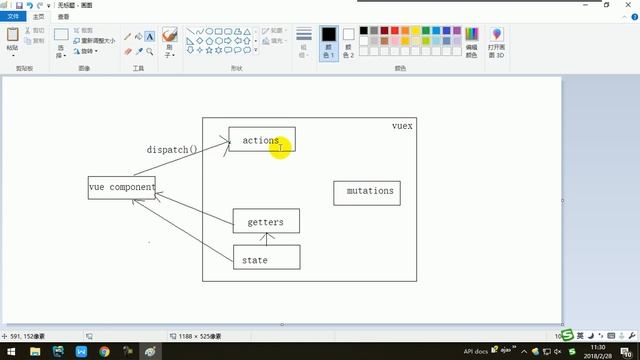Click the Resize button
640x360 pixels.
94,41
